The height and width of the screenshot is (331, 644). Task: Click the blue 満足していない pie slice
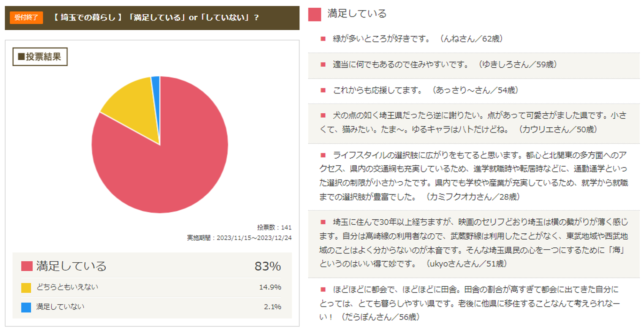click(x=156, y=87)
